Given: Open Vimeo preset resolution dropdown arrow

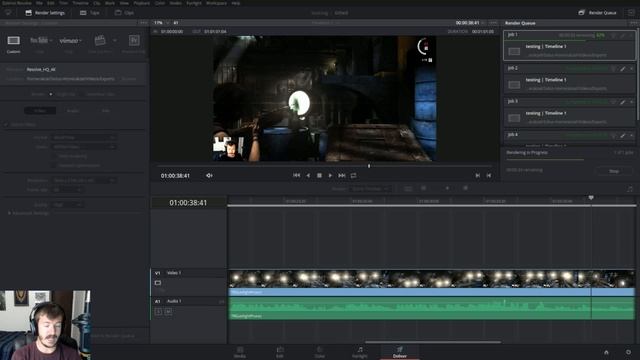Looking at the screenshot, I should click(80, 41).
